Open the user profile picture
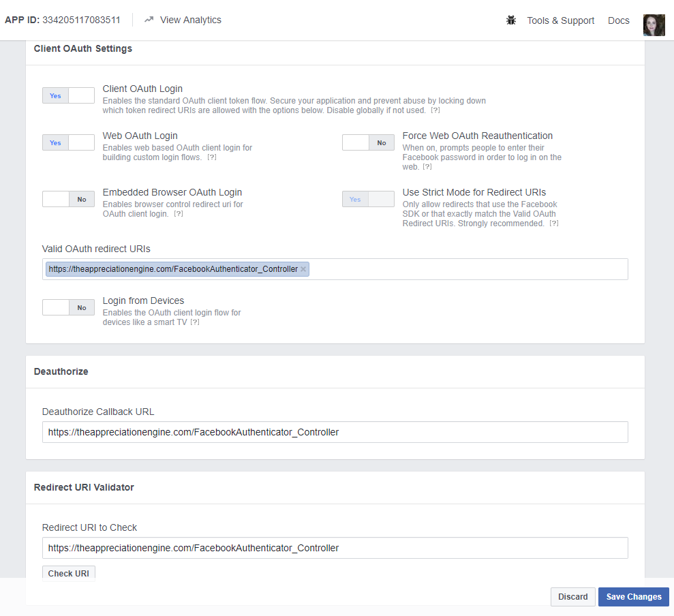Image resolution: width=674 pixels, height=616 pixels. (654, 25)
